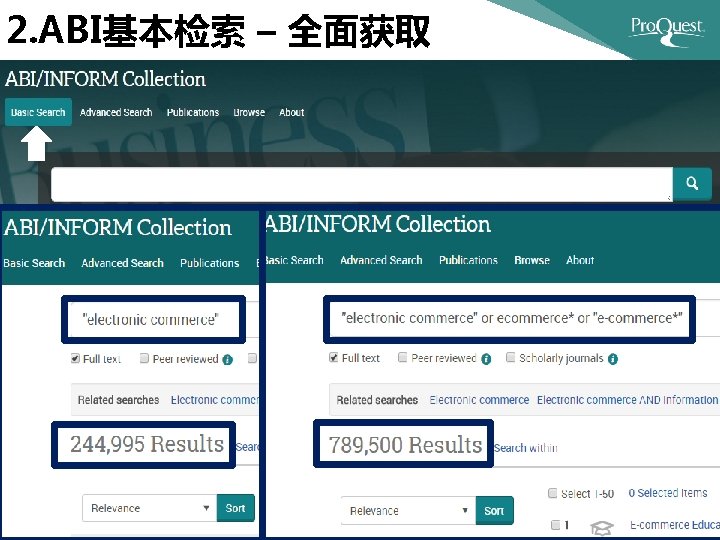Open Advanced Search in top panel
The width and height of the screenshot is (720, 540).
click(x=116, y=112)
